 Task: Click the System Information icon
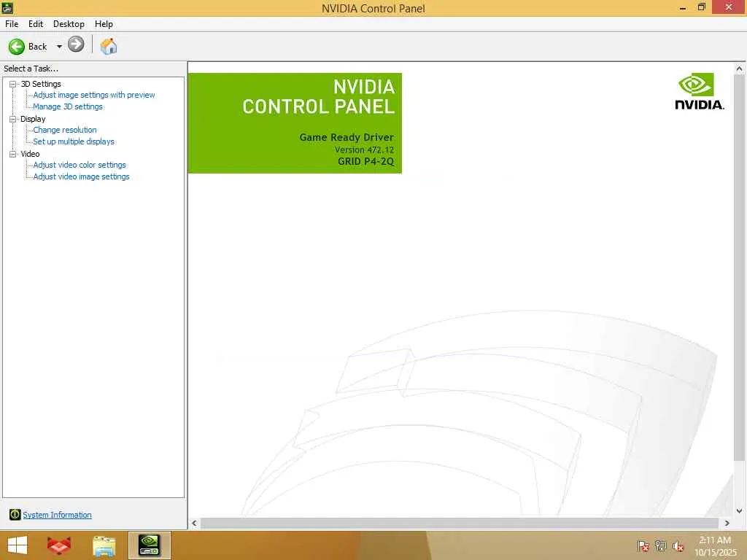(x=15, y=514)
